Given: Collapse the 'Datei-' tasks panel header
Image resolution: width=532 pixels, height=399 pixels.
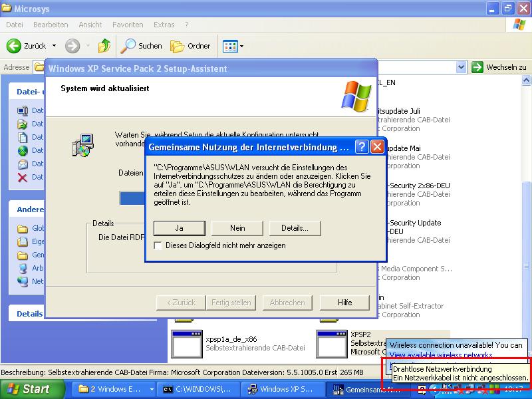Looking at the screenshot, I should pos(28,92).
